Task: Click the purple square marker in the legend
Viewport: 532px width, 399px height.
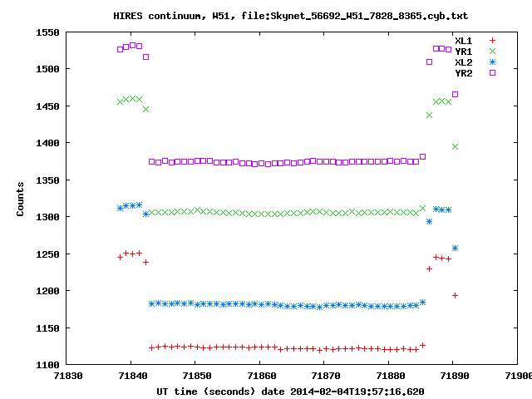Action: point(492,72)
